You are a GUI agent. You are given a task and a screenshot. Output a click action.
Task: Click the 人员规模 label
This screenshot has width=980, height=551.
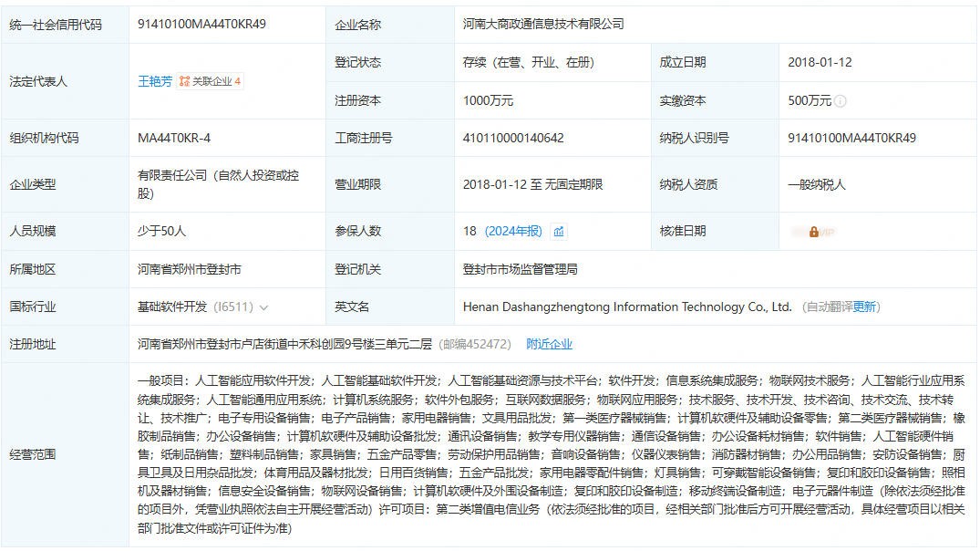coord(33,232)
